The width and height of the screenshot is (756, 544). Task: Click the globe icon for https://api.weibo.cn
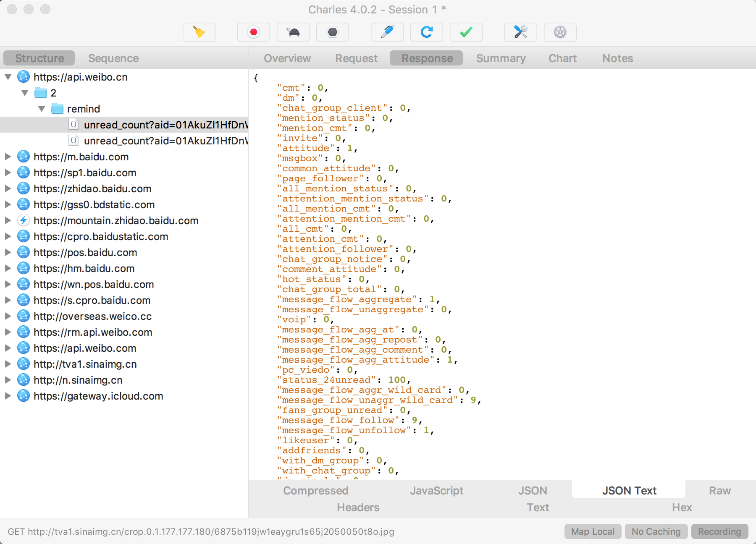click(x=24, y=77)
